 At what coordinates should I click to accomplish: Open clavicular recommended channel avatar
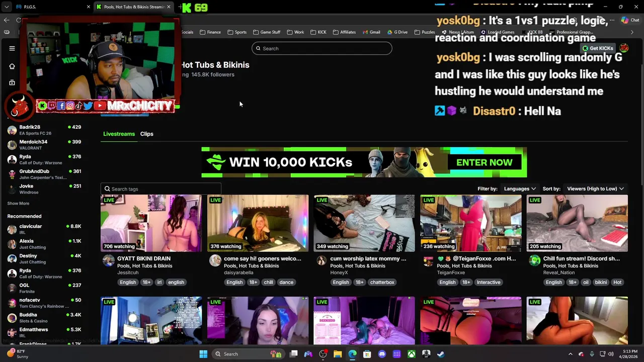coord(12,229)
